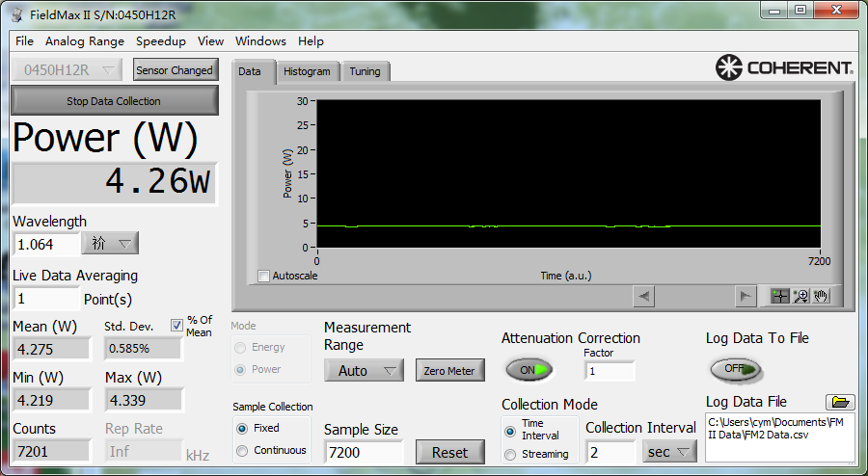Enable the Autoscale checkbox

pos(264,276)
